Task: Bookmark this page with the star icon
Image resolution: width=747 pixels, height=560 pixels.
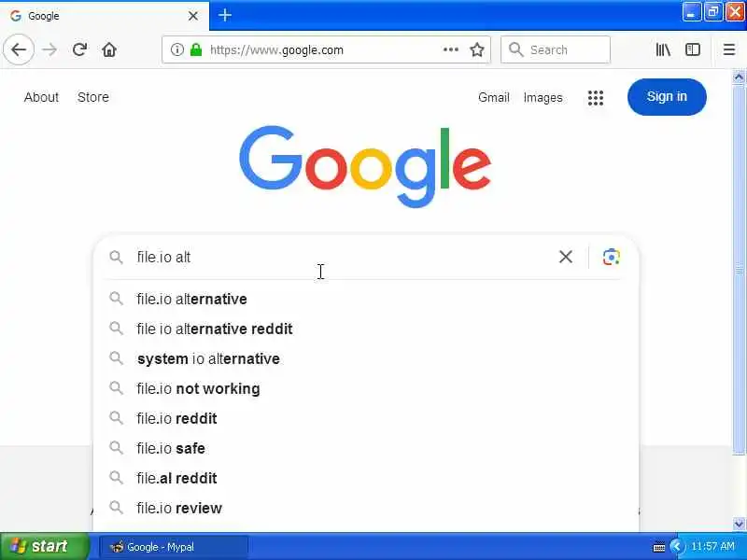Action: (x=477, y=50)
